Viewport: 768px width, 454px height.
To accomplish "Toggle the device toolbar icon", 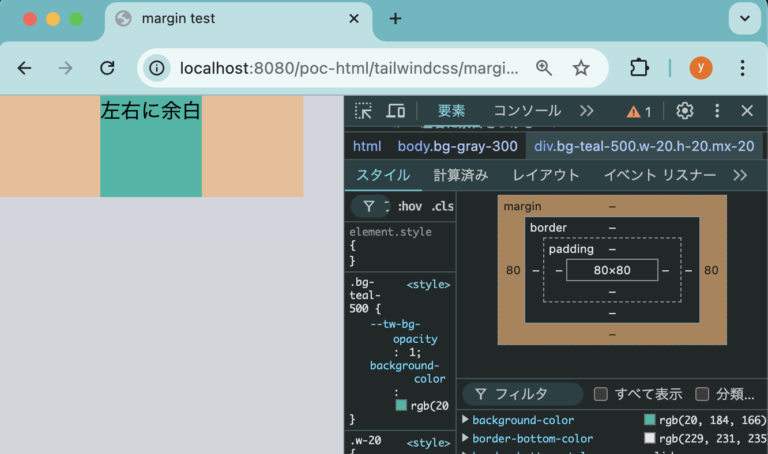I will 396,111.
